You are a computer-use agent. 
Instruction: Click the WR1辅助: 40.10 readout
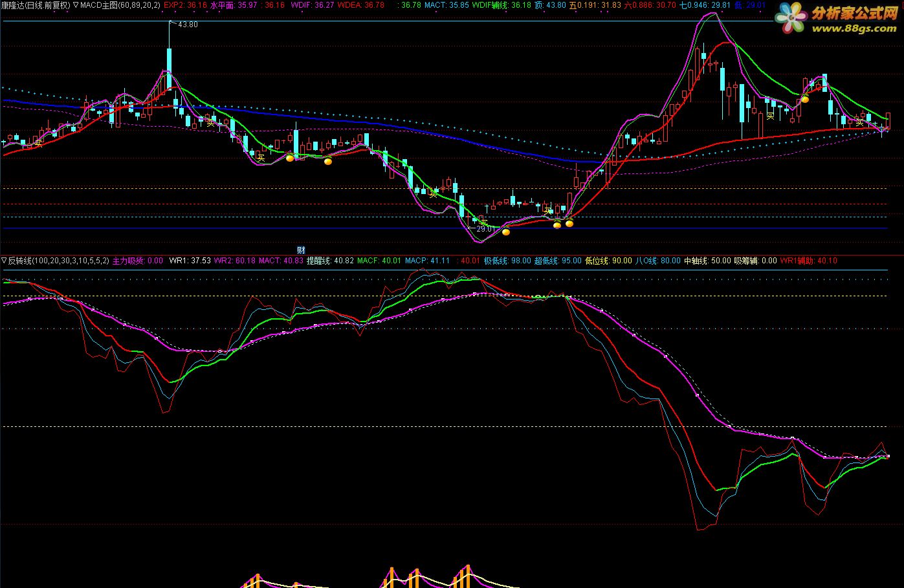808,261
